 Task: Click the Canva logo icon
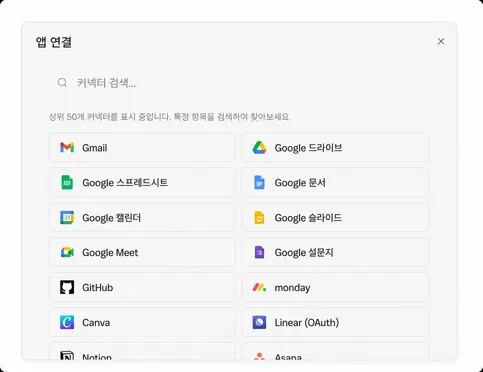(67, 322)
